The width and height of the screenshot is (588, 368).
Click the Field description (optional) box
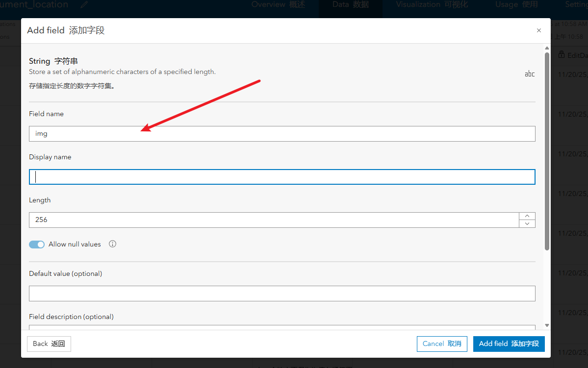pos(282,327)
